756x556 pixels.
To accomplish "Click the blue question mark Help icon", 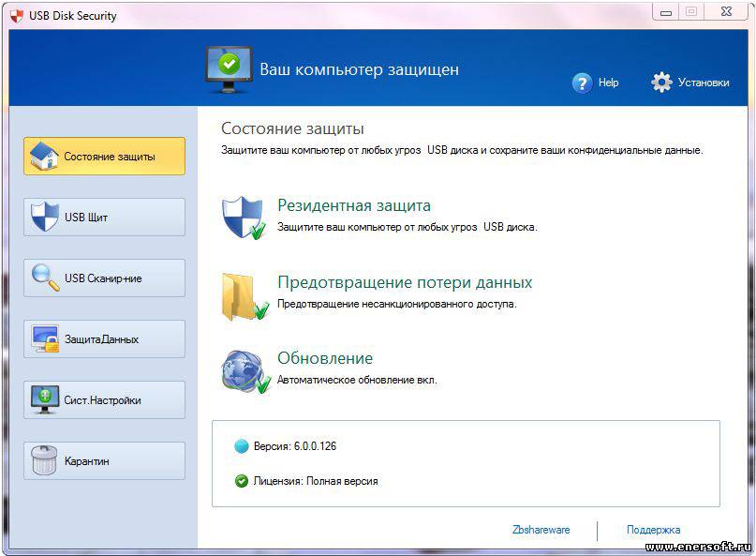I will pyautogui.click(x=582, y=83).
